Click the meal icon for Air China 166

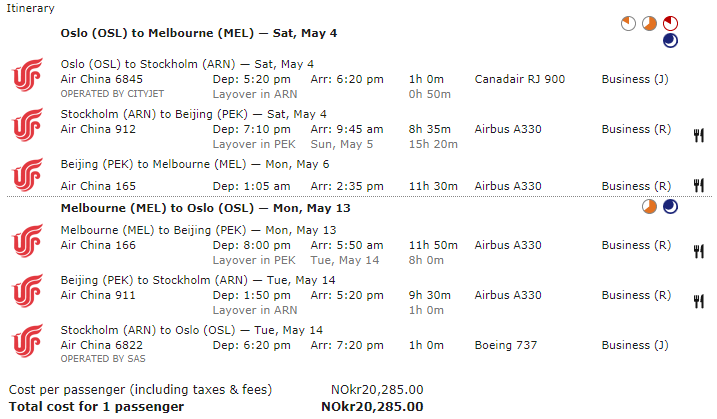tap(698, 252)
